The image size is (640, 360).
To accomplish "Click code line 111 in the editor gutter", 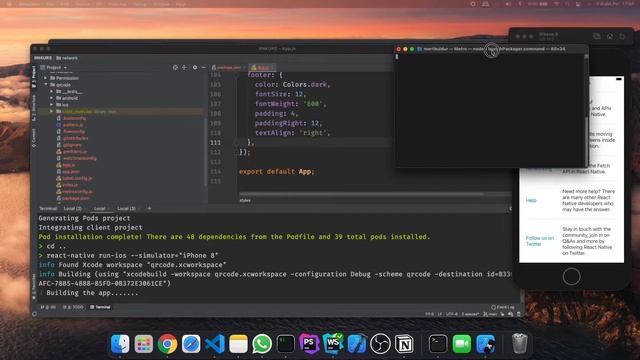I will point(216,142).
